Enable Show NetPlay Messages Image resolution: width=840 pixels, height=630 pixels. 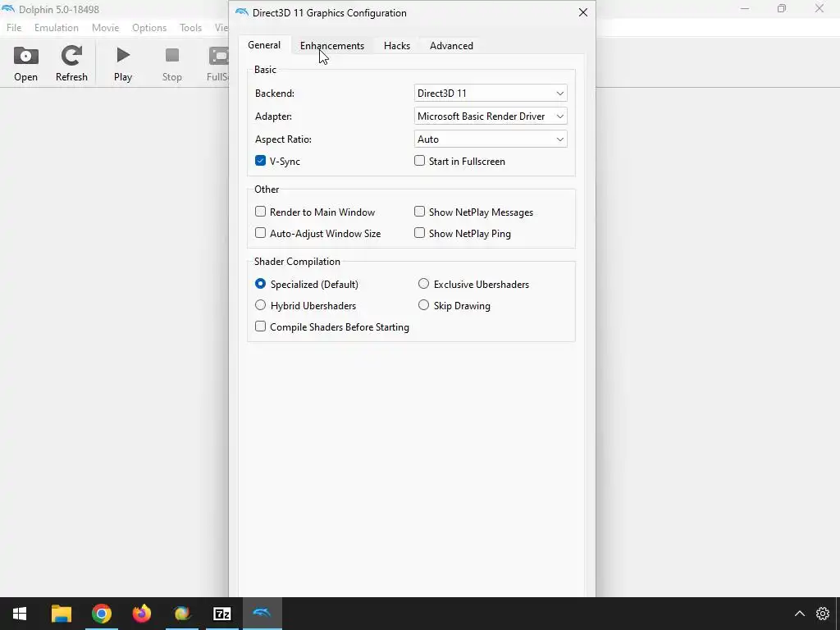tap(419, 212)
